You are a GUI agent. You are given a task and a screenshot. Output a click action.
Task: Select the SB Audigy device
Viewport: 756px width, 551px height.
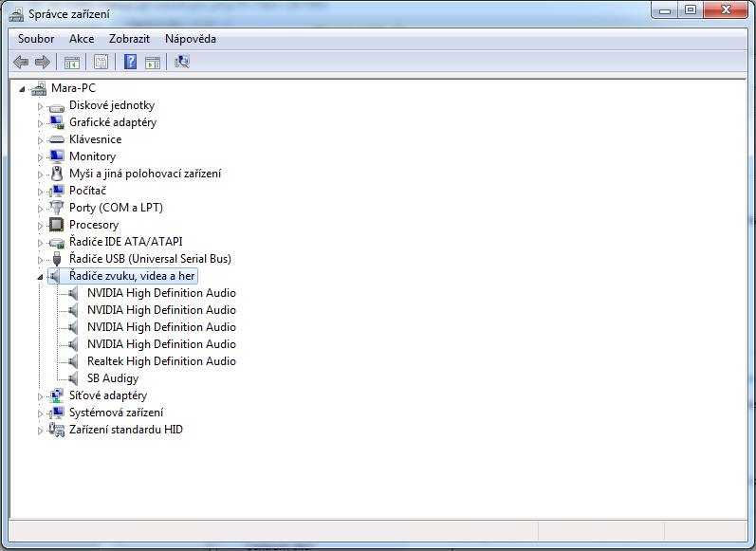click(113, 378)
